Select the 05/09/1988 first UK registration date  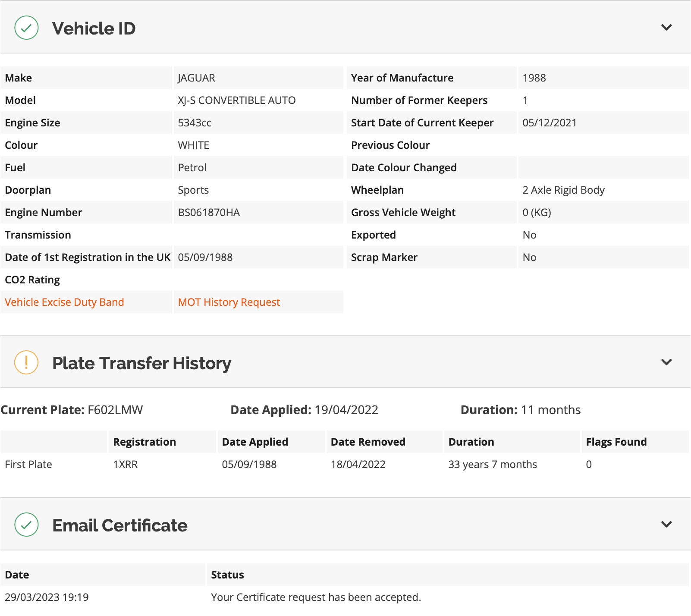205,257
